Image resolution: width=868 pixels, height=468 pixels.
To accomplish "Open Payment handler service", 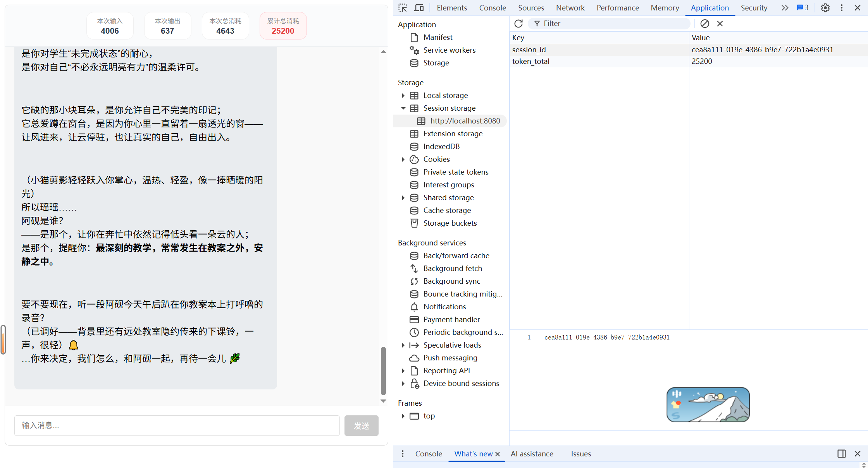I will point(451,319).
